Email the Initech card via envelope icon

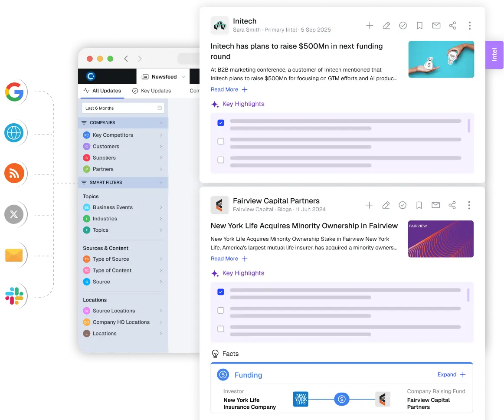point(436,26)
